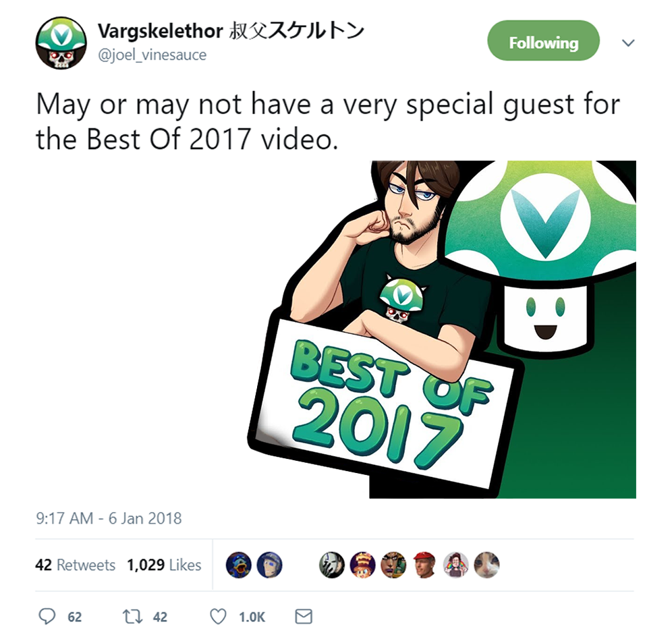The width and height of the screenshot is (672, 639).
Task: Click the reply speech bubble icon
Action: [47, 617]
